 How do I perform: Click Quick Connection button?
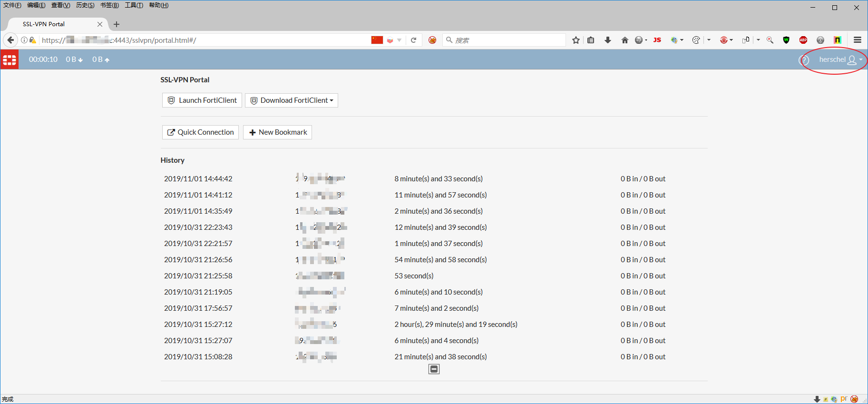(200, 132)
